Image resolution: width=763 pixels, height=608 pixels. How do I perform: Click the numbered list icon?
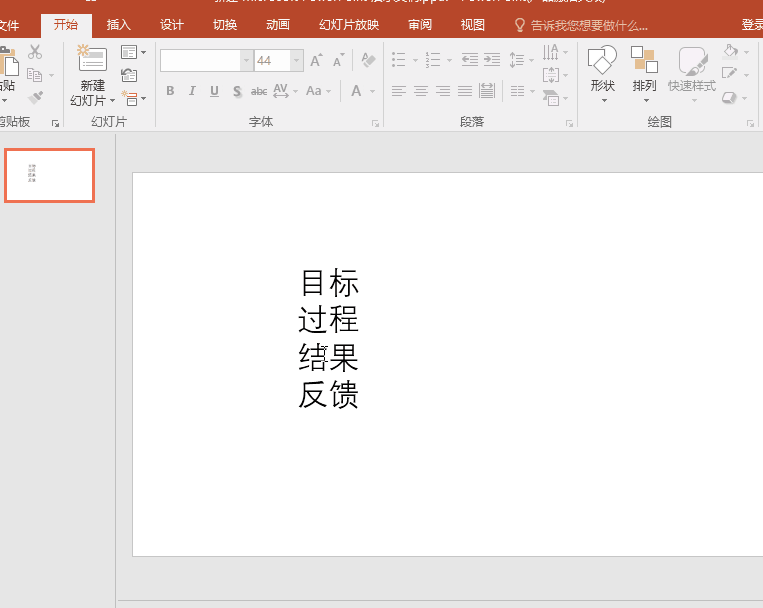433,60
